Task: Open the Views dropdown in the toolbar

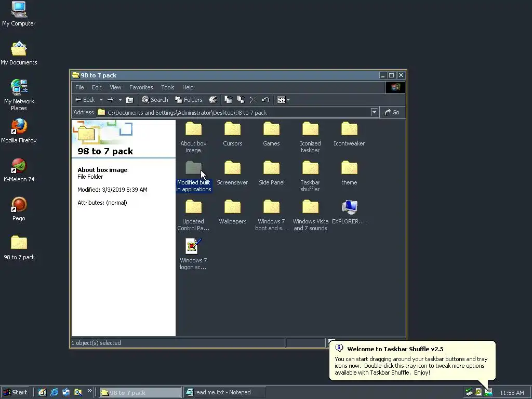Action: 283,100
